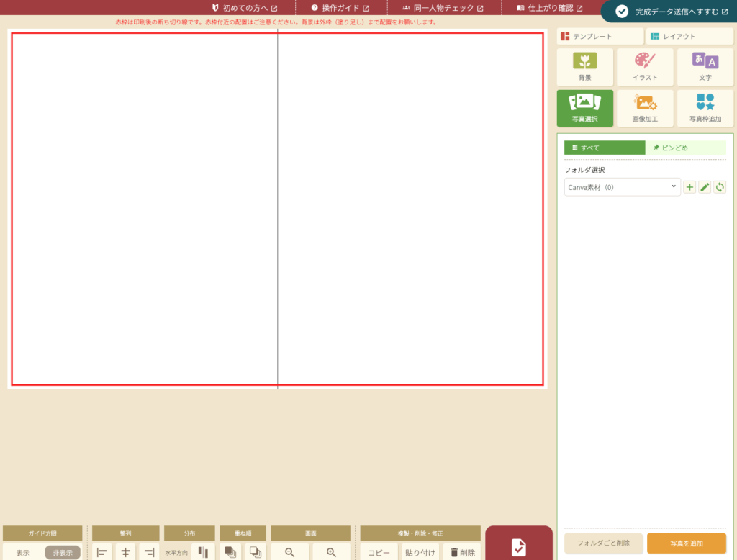Click the zoom in magnifier icon
The height and width of the screenshot is (560, 737).
point(331,552)
